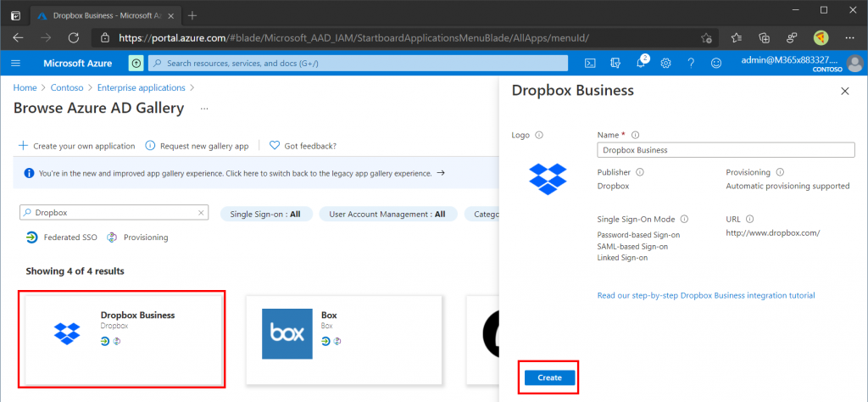Click the Showing 4 of 4 results text

75,271
